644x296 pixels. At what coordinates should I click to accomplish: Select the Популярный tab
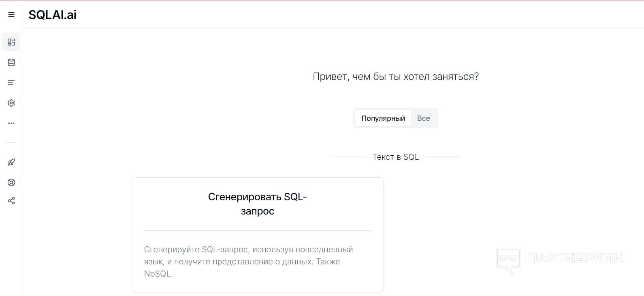click(383, 118)
